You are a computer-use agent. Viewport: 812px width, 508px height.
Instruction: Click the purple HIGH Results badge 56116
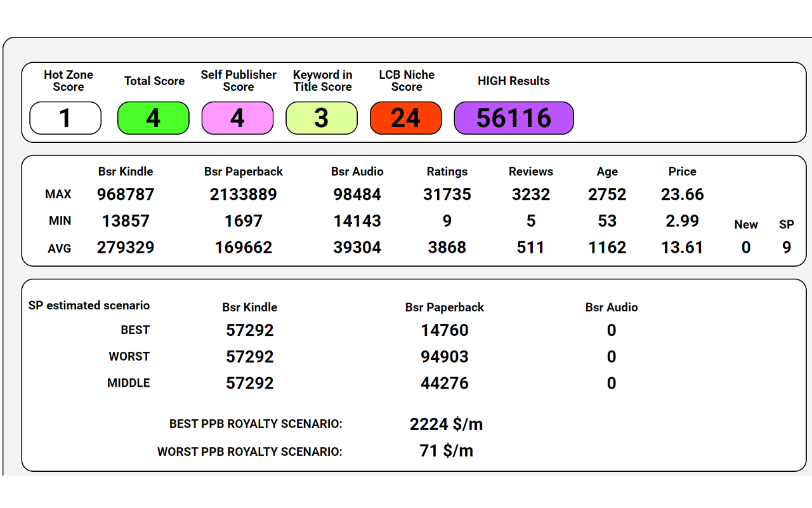point(514,118)
